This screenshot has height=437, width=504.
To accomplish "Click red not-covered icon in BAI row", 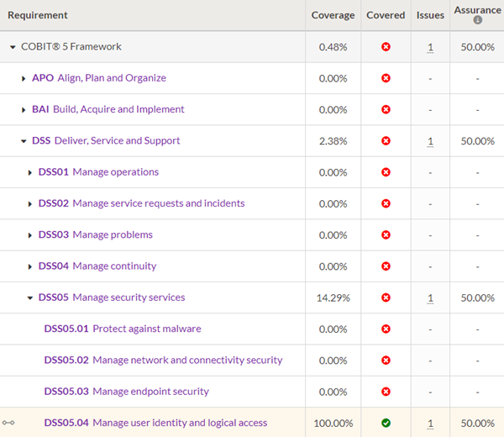I will pyautogui.click(x=386, y=109).
